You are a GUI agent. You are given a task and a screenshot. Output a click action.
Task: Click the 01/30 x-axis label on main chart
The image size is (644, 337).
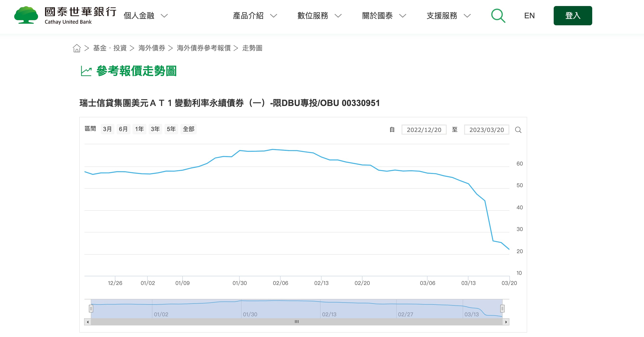click(x=239, y=283)
